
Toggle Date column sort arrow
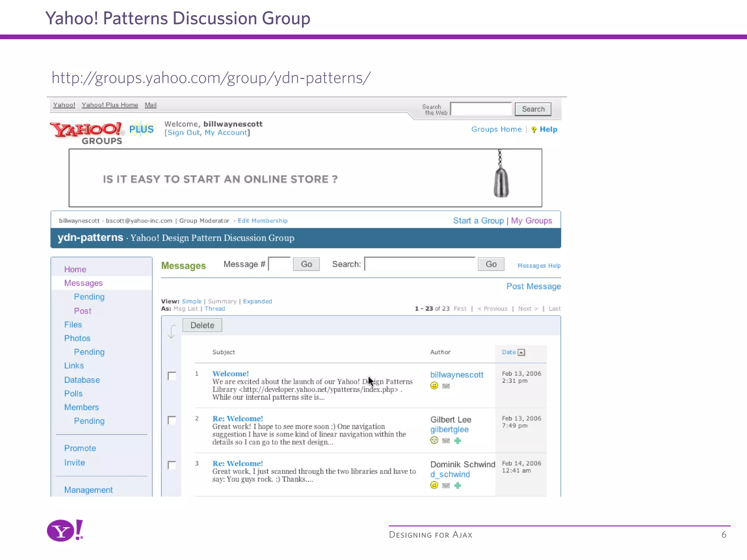[521, 352]
